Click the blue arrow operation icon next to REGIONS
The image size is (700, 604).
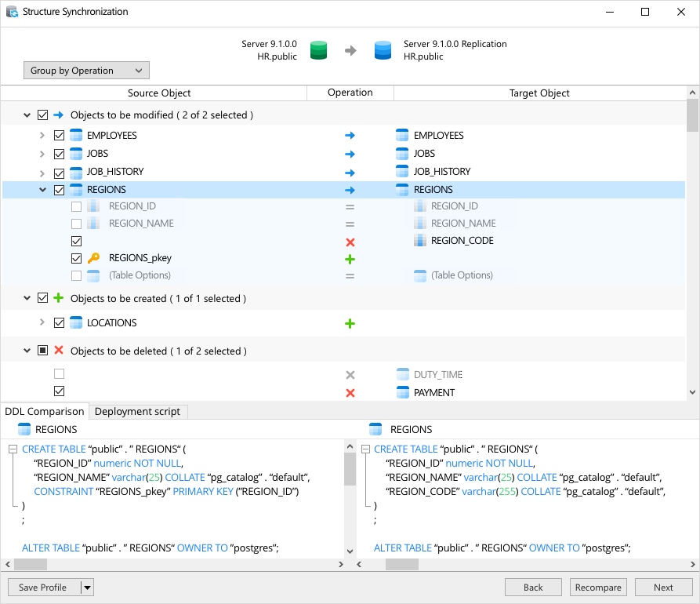click(x=350, y=189)
